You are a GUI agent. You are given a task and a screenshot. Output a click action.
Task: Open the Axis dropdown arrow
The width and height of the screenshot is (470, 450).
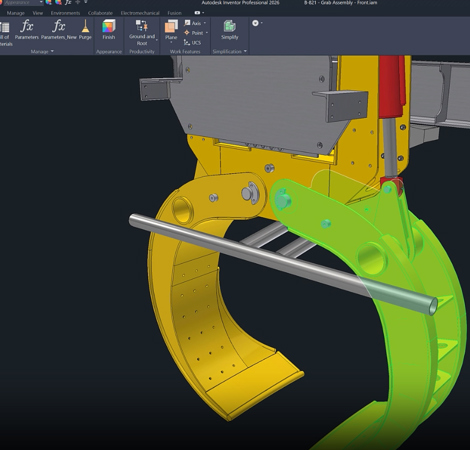point(205,23)
